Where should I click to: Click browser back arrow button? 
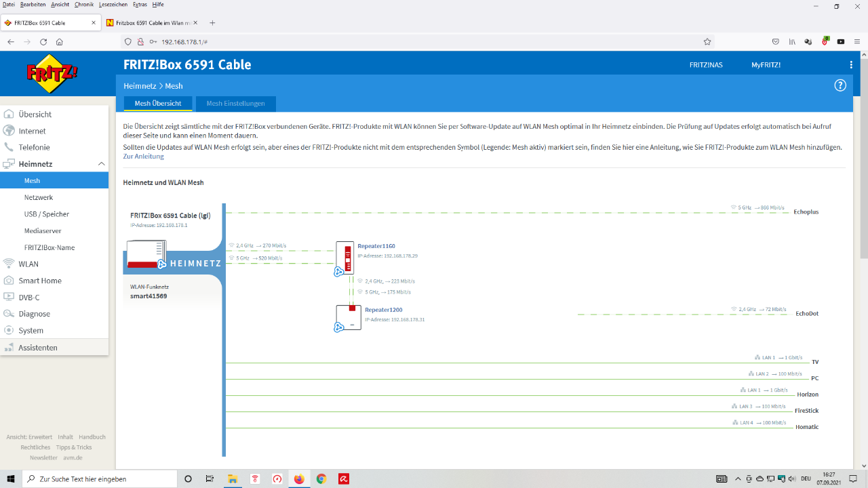click(11, 41)
